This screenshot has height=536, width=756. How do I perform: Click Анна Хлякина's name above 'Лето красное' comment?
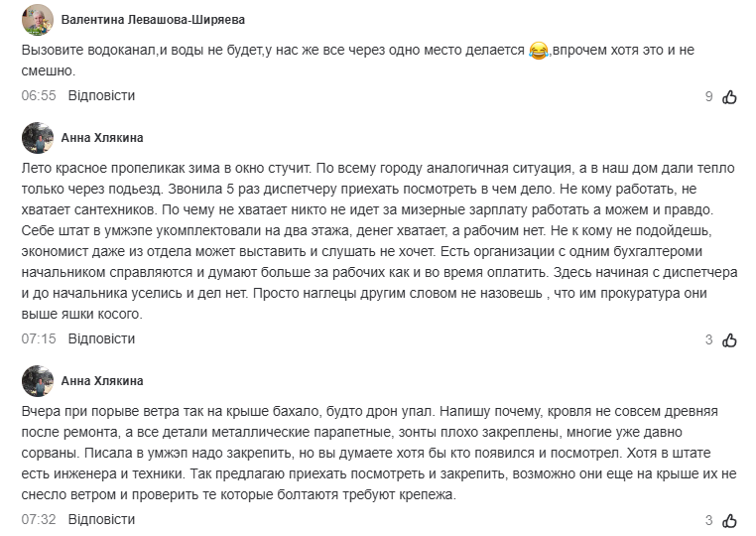pyautogui.click(x=102, y=138)
